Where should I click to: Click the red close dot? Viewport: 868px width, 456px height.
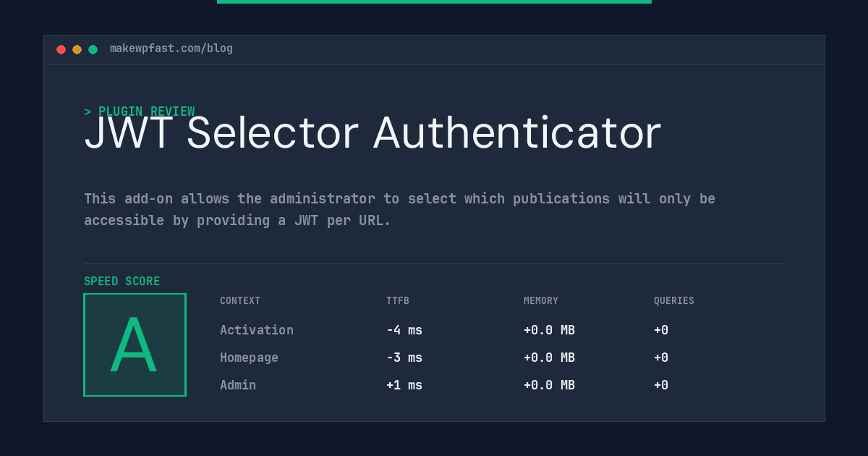[x=61, y=49]
